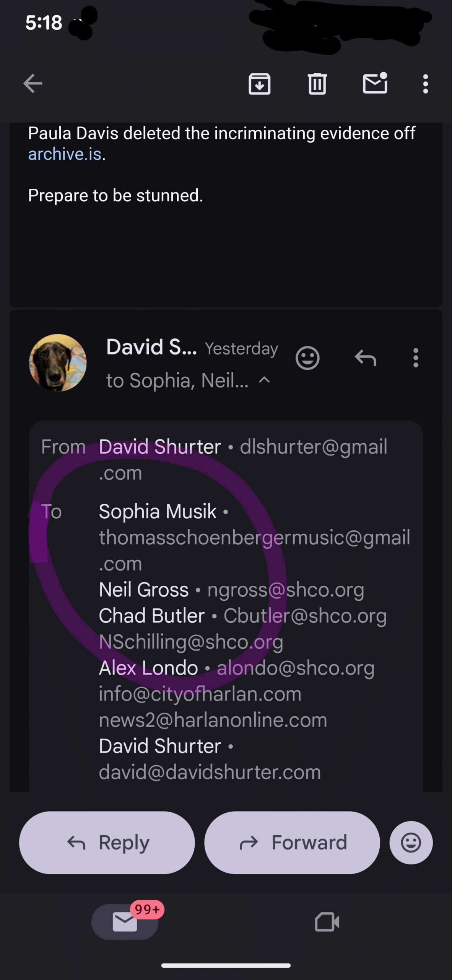Tap David Shurter's dog profile picture
The image size is (452, 980).
(58, 363)
